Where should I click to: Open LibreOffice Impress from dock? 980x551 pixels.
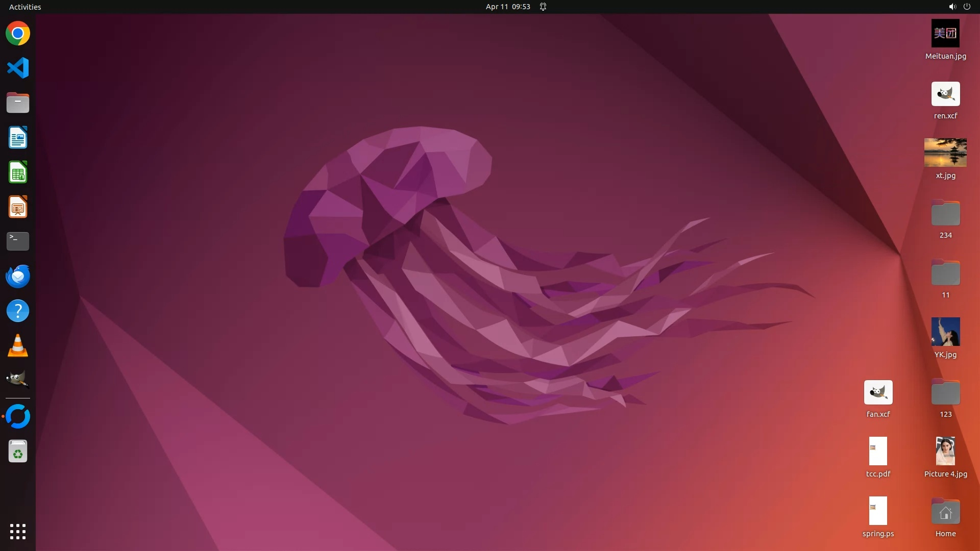pos(18,207)
